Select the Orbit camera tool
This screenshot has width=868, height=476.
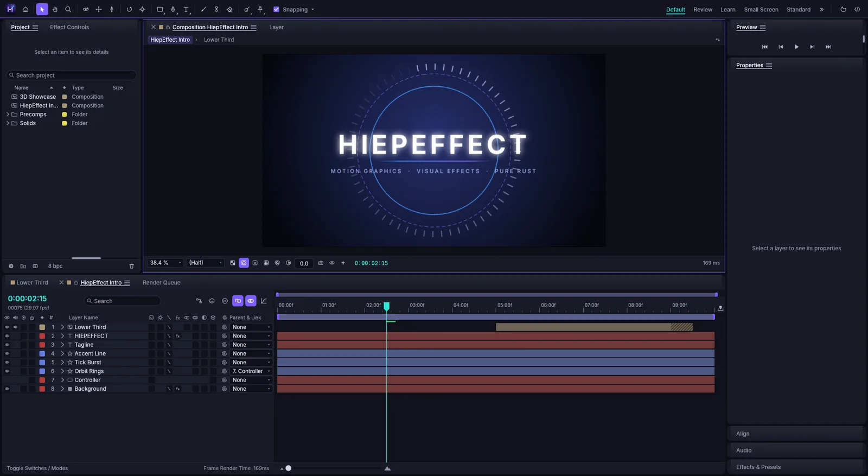click(x=86, y=9)
